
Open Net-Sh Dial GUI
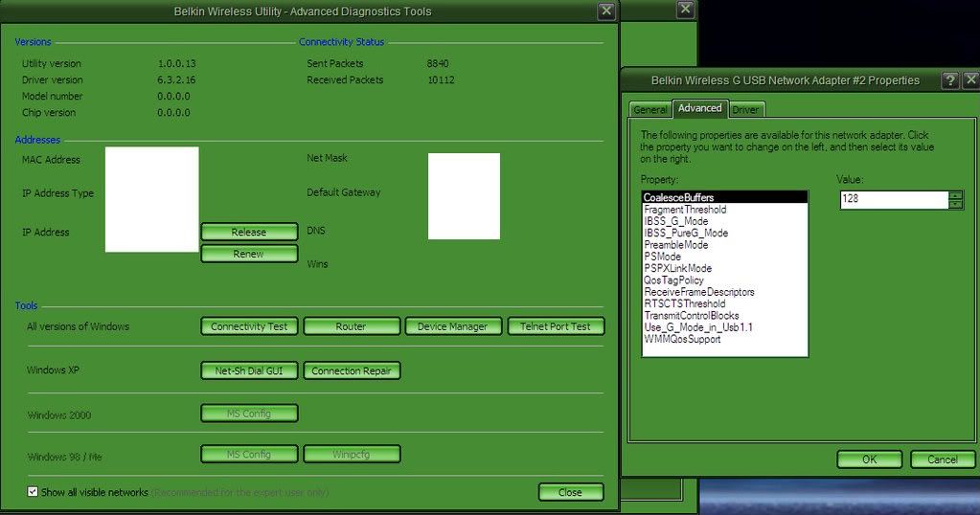tap(249, 370)
